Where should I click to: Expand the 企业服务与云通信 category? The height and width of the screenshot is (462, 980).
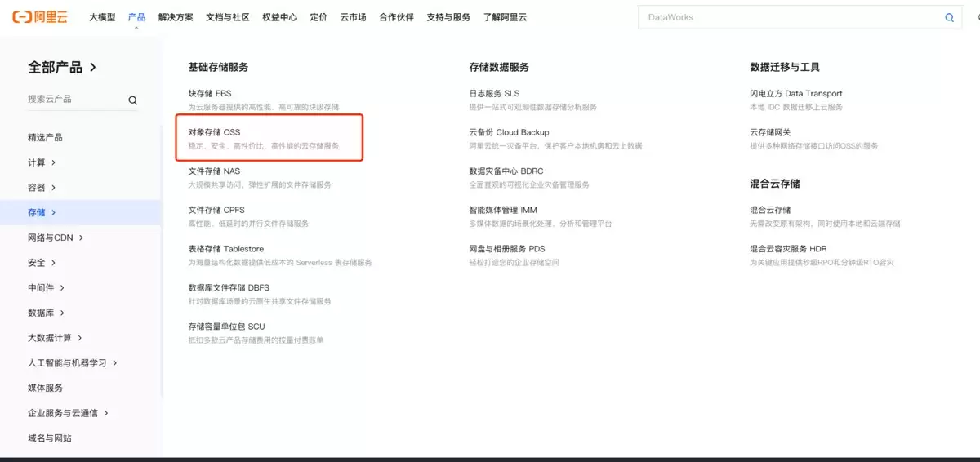[x=68, y=413]
